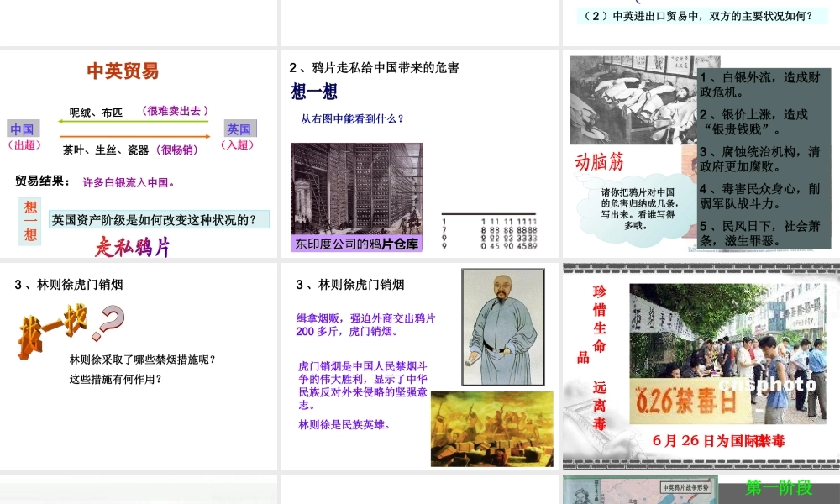Click the (很难卖出去) note
Viewport: 840px width, 504px height.
pos(175,111)
